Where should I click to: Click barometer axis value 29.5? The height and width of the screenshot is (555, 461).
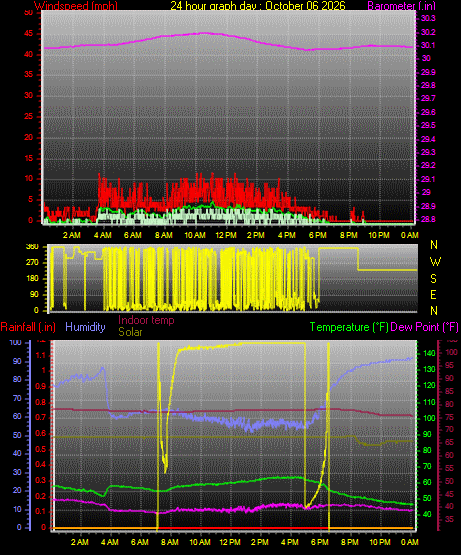(428, 126)
